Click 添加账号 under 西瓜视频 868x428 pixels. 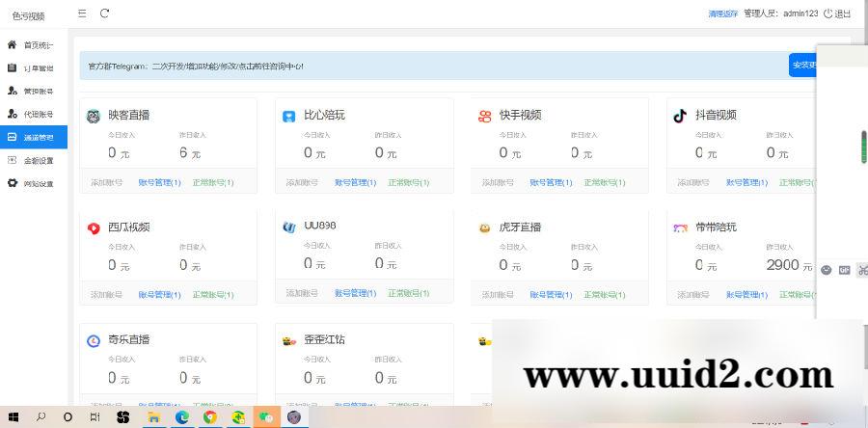point(107,295)
